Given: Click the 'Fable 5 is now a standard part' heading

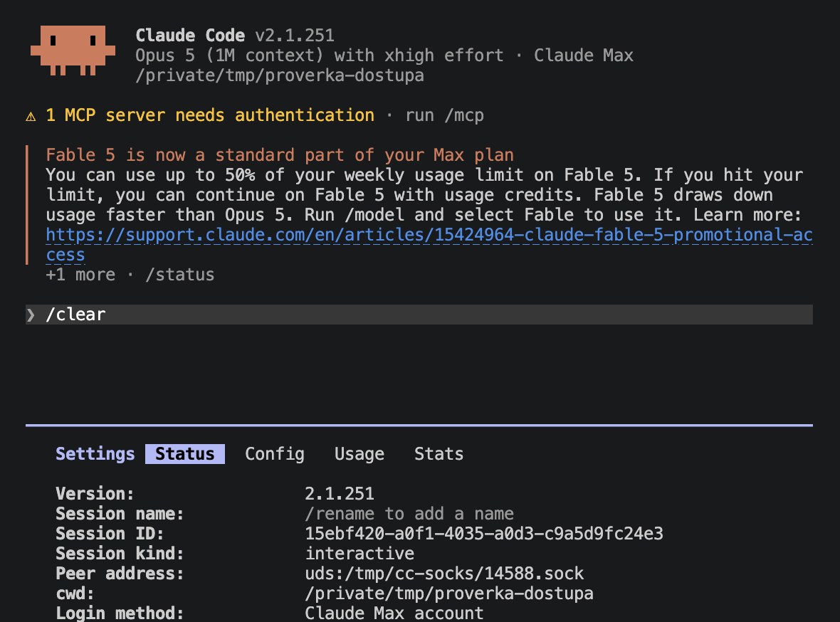Looking at the screenshot, I should (280, 155).
